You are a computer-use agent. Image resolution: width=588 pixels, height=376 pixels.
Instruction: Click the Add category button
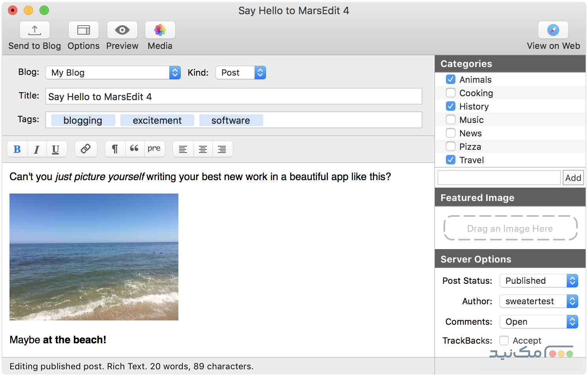(573, 178)
